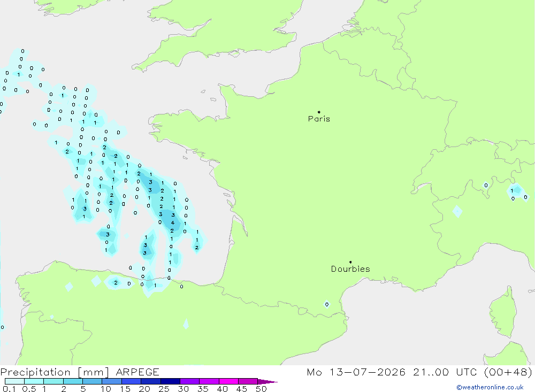Click the '4' precipitation value on map
The image size is (535, 392).
coord(173,223)
